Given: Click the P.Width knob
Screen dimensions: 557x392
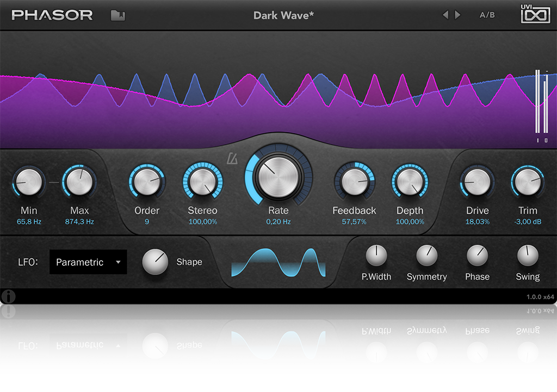Looking at the screenshot, I should pyautogui.click(x=376, y=256).
